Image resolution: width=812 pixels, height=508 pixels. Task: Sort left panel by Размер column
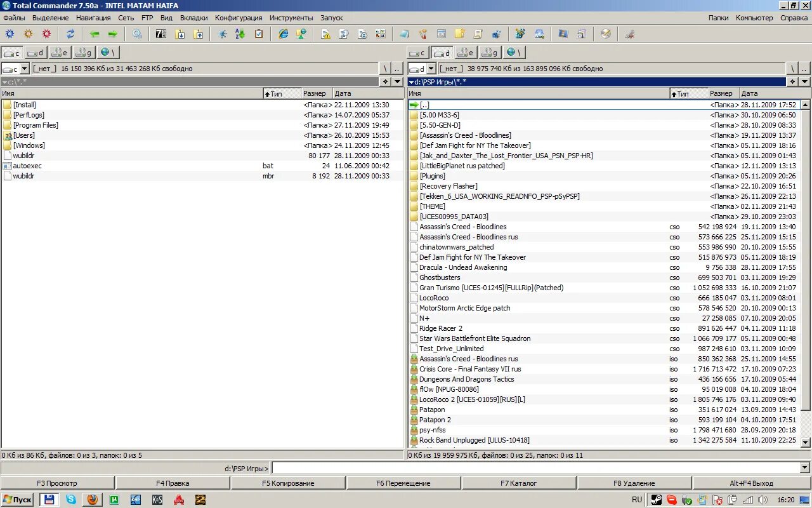318,93
